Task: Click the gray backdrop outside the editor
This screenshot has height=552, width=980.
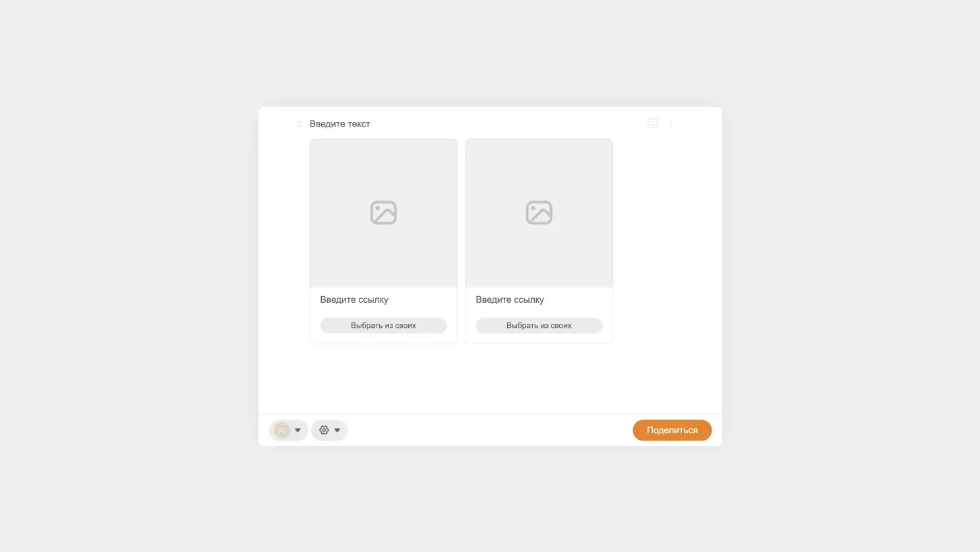Action: click(132, 264)
